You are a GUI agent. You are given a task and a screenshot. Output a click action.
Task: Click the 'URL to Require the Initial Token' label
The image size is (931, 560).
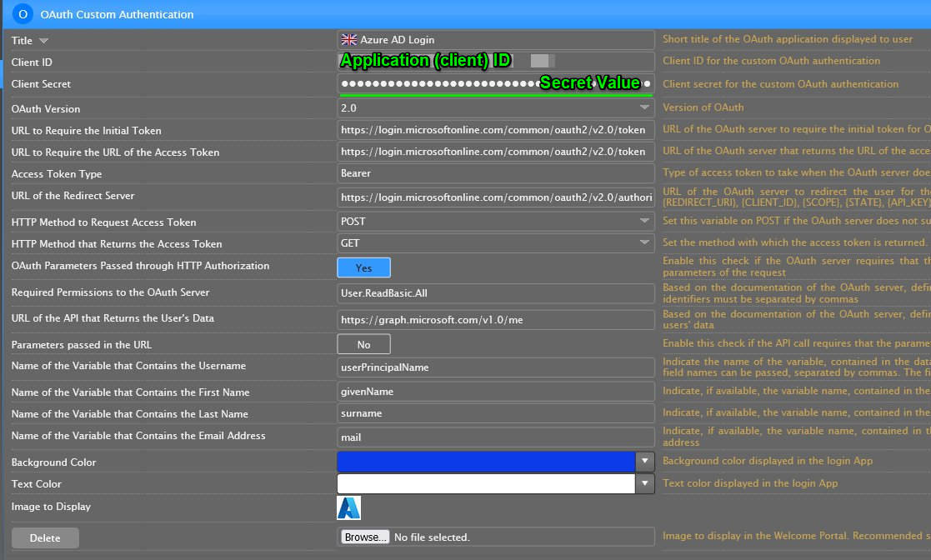86,131
